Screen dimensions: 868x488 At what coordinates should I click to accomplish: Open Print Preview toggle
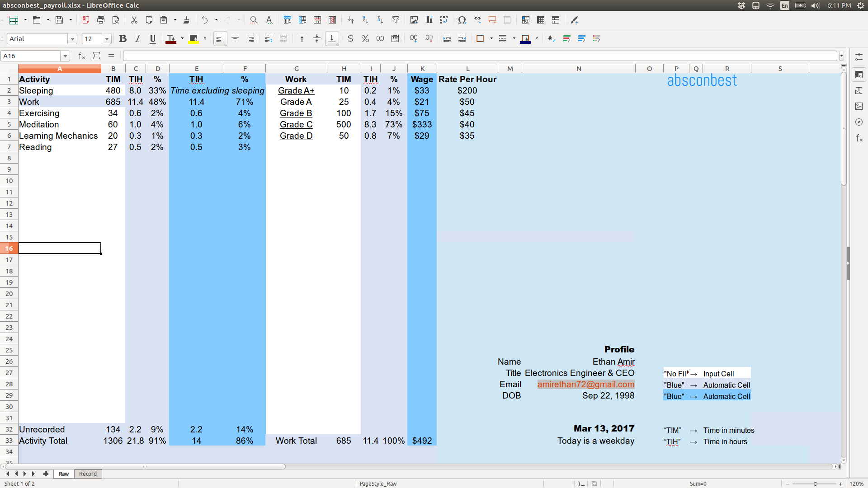pyautogui.click(x=116, y=20)
